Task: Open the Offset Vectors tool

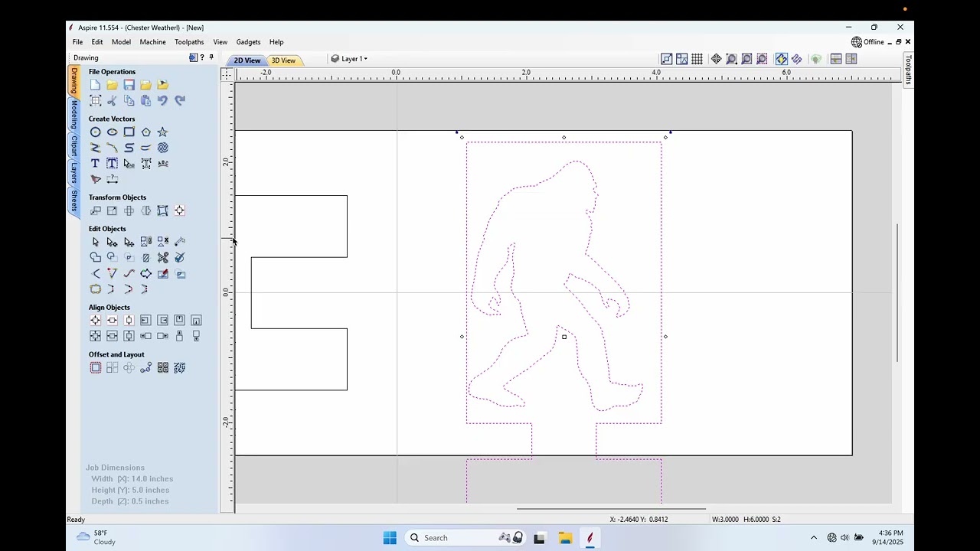Action: pos(95,368)
